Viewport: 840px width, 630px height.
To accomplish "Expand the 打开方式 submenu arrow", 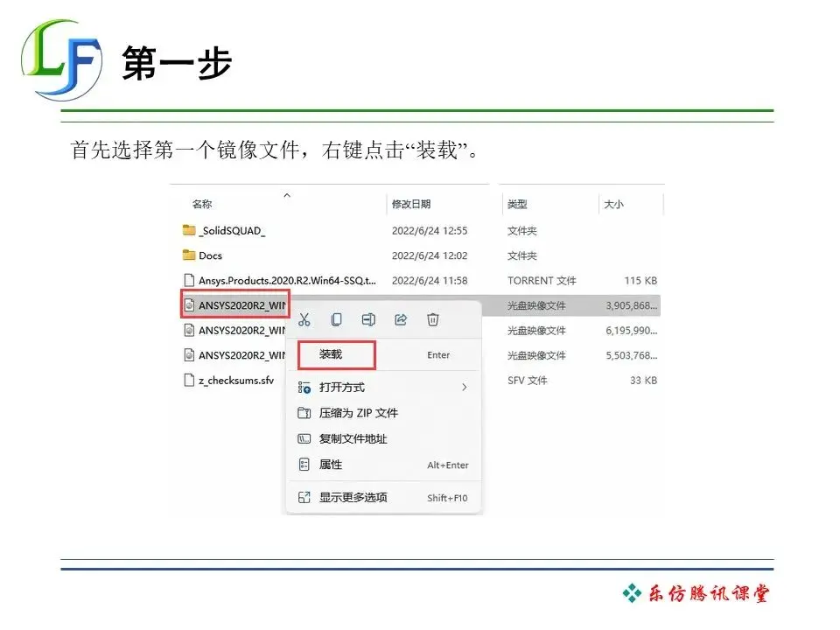I will click(465, 388).
